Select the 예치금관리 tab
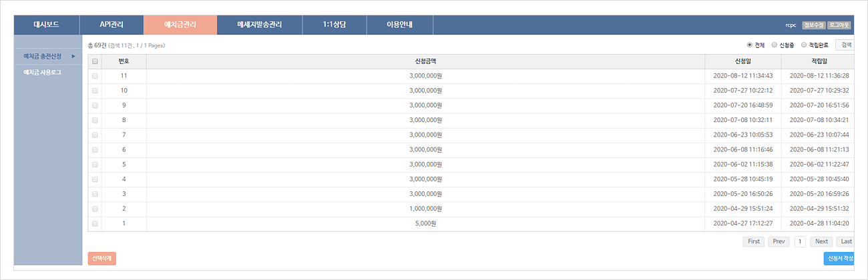 180,25
